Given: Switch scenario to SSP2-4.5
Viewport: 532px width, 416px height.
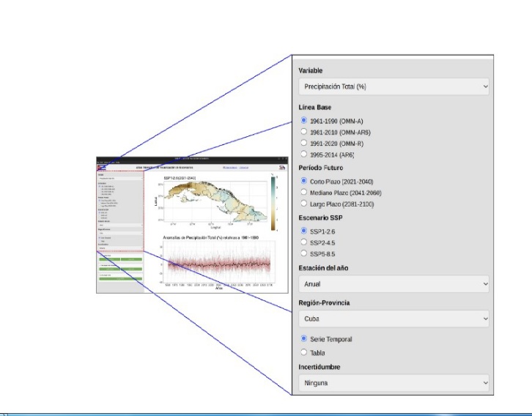Looking at the screenshot, I should [303, 242].
